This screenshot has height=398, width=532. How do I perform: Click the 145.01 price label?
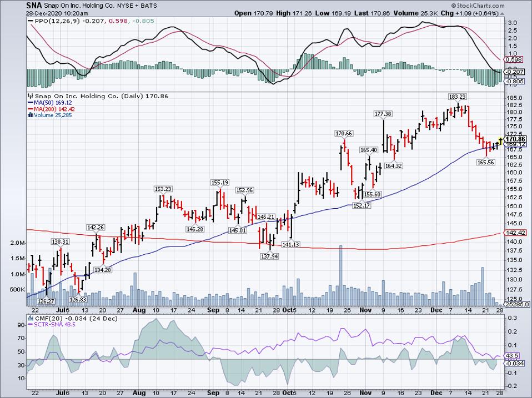tap(238, 230)
